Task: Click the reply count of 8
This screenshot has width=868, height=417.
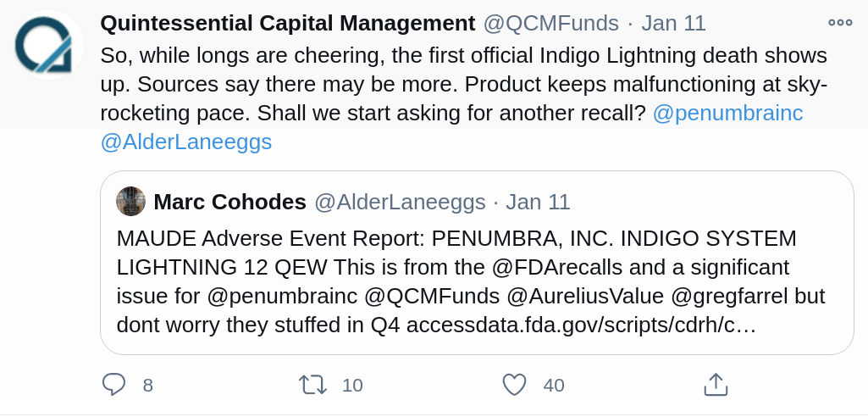Action: 148,386
